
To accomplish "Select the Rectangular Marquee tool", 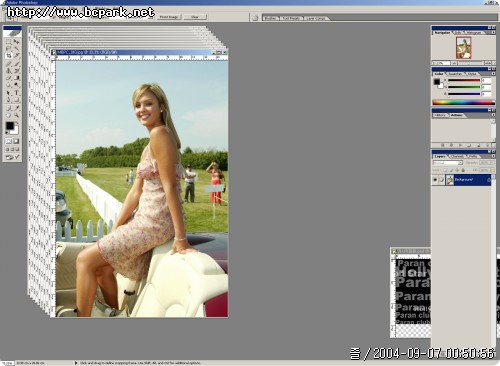I will [x=9, y=41].
